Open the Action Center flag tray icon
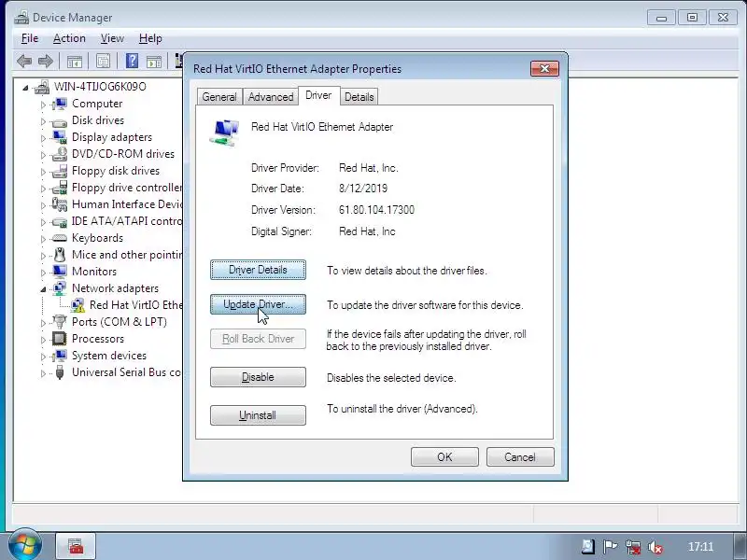Image resolution: width=747 pixels, height=560 pixels. [610, 547]
